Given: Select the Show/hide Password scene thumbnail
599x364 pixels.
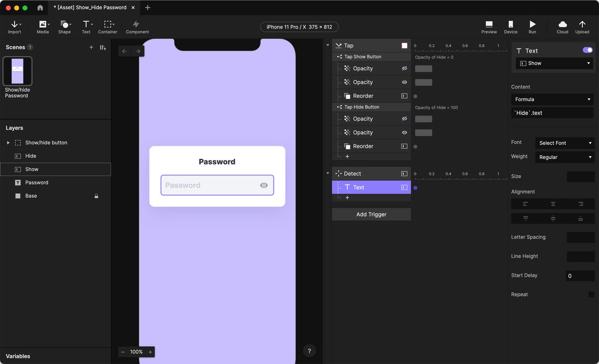Looking at the screenshot, I should [18, 71].
